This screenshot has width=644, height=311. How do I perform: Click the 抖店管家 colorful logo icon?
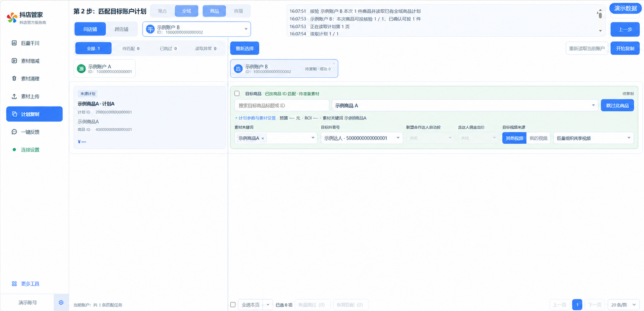coord(12,17)
